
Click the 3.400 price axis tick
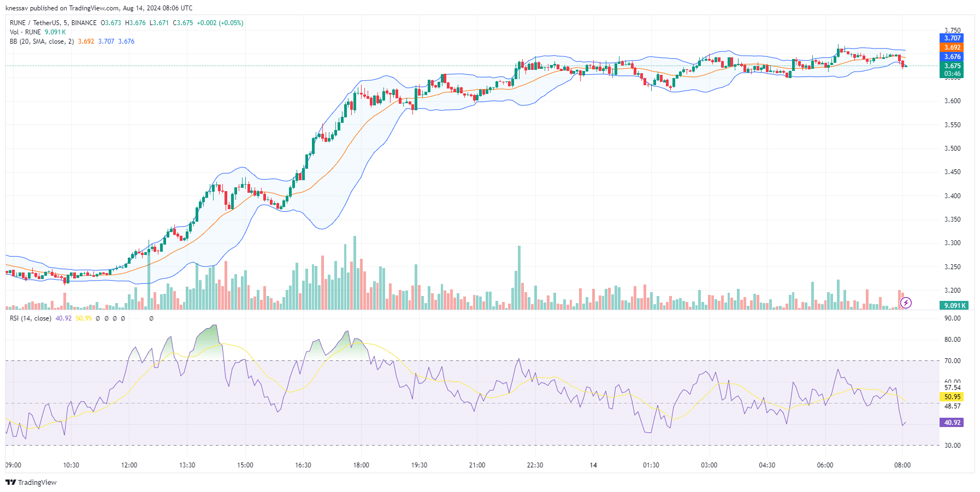(x=952, y=196)
